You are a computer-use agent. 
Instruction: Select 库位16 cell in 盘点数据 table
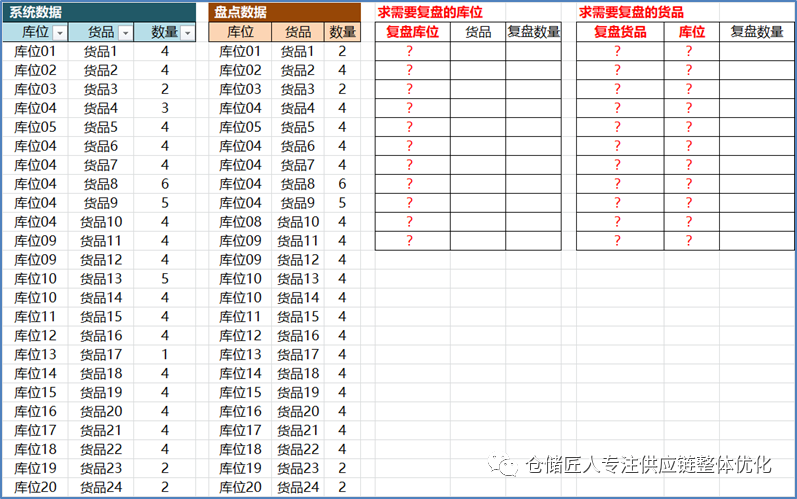(x=240, y=412)
